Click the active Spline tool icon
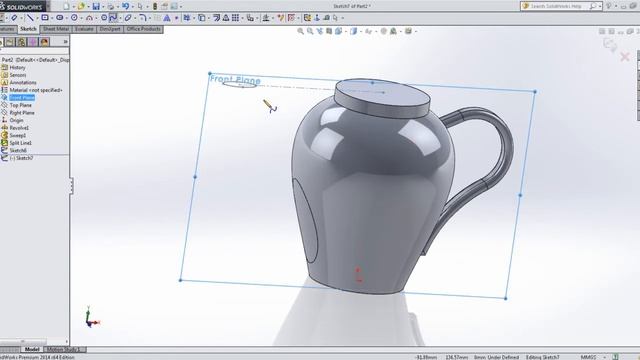 pos(113,18)
